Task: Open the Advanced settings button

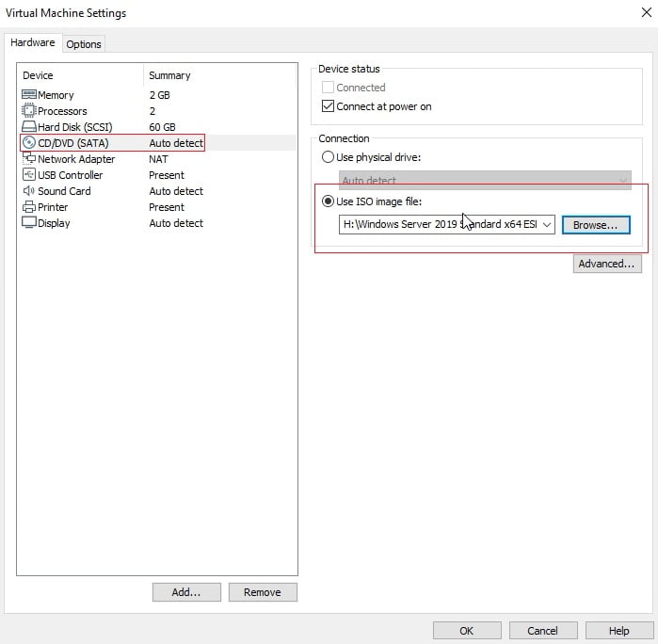Action: [x=607, y=264]
